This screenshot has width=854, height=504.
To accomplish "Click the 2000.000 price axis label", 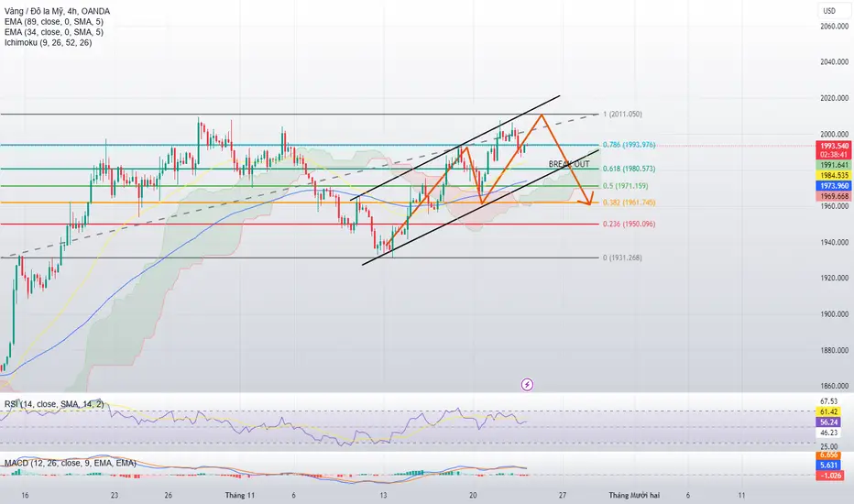I will click(835, 134).
